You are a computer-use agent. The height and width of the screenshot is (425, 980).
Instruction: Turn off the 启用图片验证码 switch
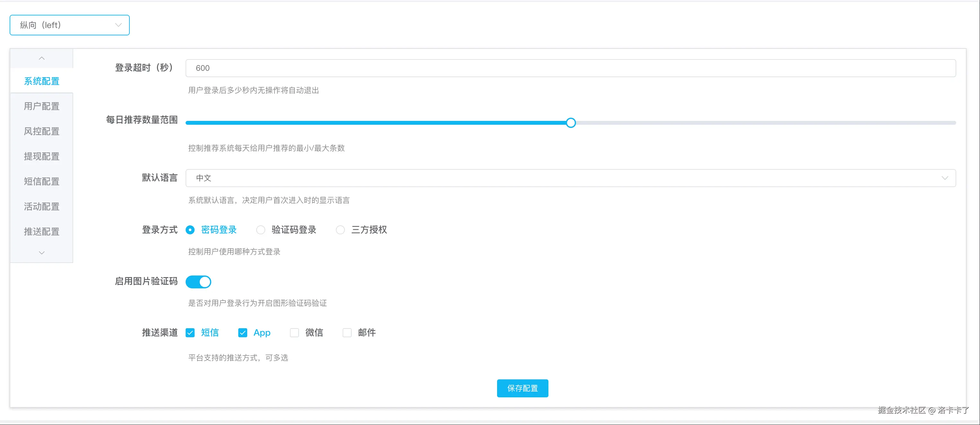coord(198,282)
